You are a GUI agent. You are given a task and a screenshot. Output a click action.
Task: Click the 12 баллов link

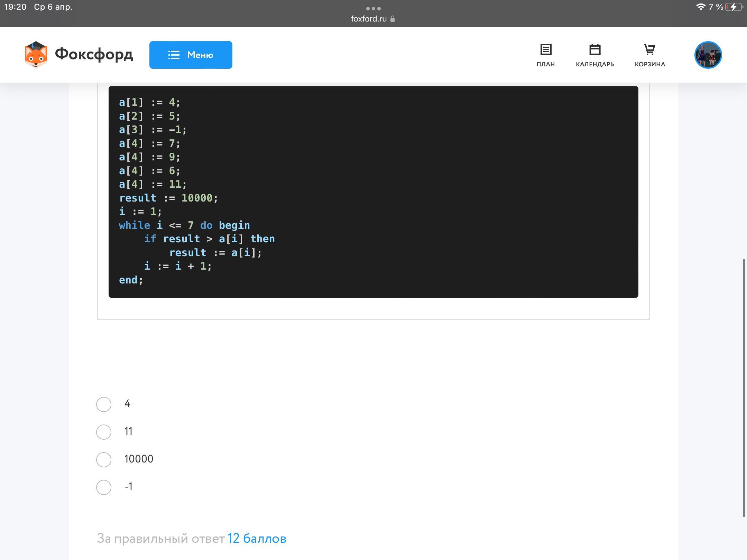[257, 539]
